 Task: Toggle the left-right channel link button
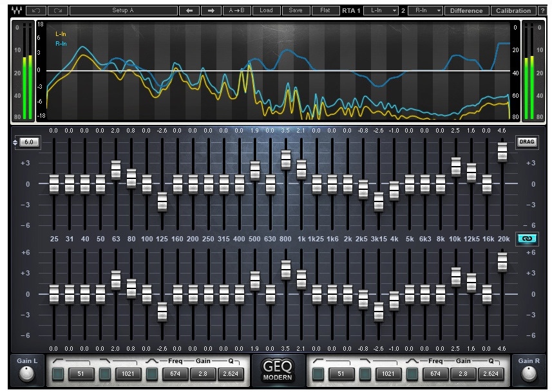[527, 238]
